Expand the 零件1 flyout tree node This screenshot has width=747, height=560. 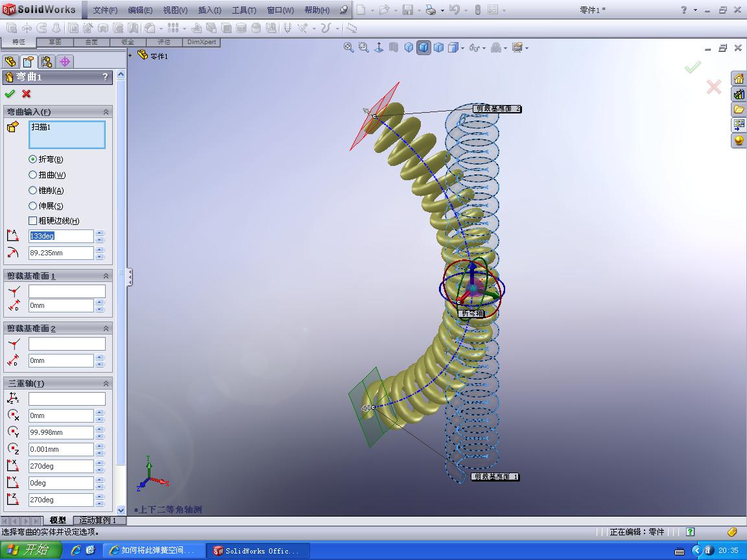pyautogui.click(x=130, y=55)
